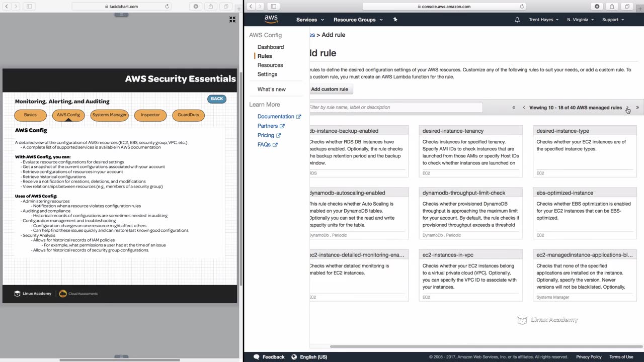The width and height of the screenshot is (644, 362).
Task: Go to previous page of managed rules
Action: tap(524, 108)
